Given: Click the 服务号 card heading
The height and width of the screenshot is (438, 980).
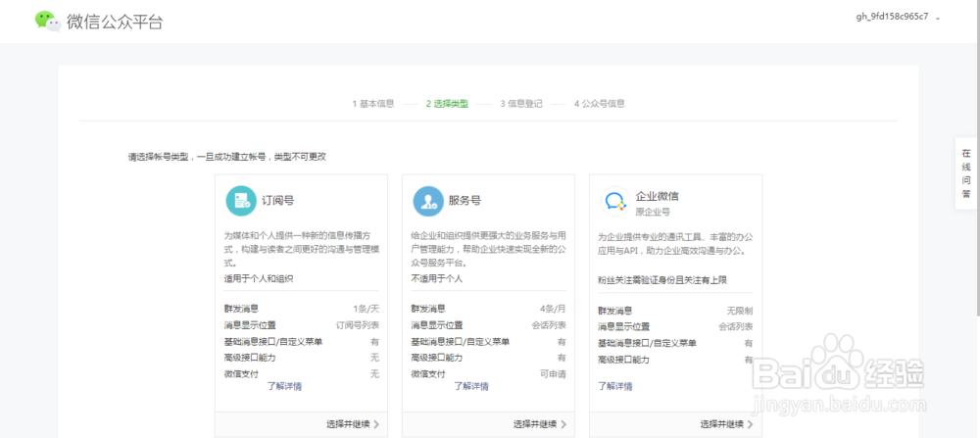Looking at the screenshot, I should tap(465, 201).
